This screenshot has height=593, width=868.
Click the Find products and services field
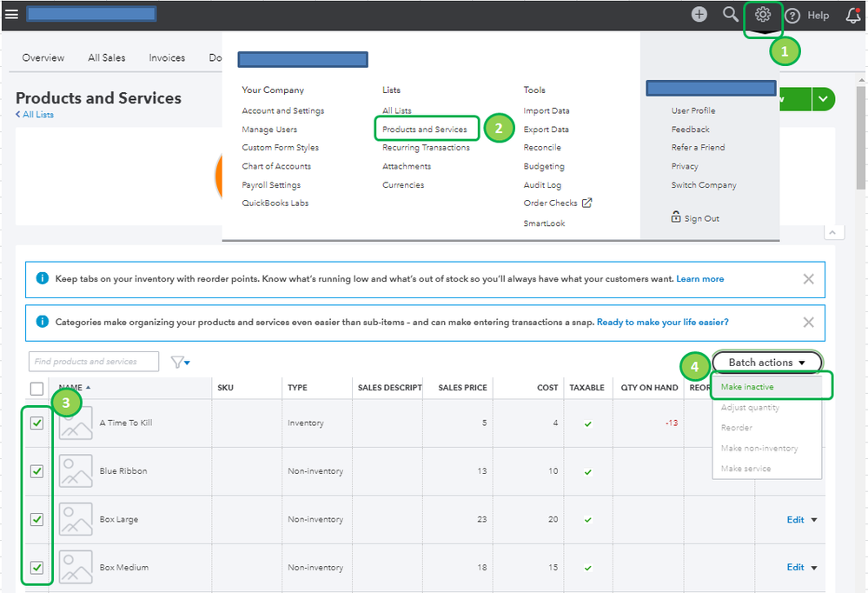(x=94, y=362)
